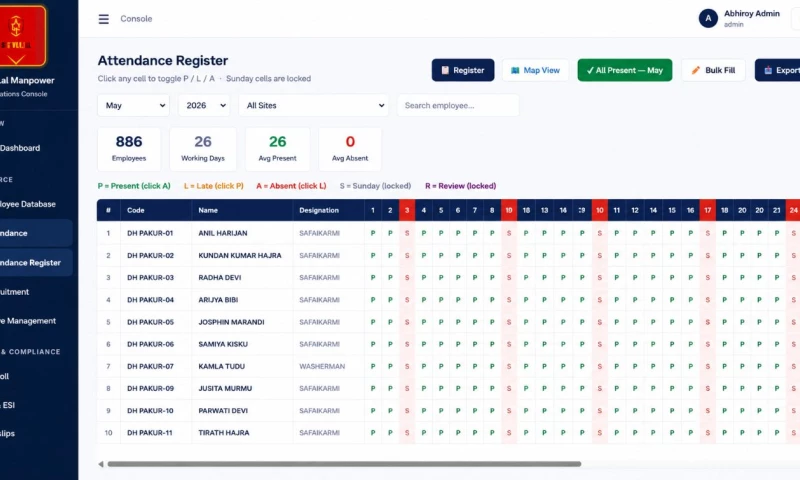Image resolution: width=800 pixels, height=480 pixels.
Task: Click the horizontal table scrollbar
Action: point(344,464)
